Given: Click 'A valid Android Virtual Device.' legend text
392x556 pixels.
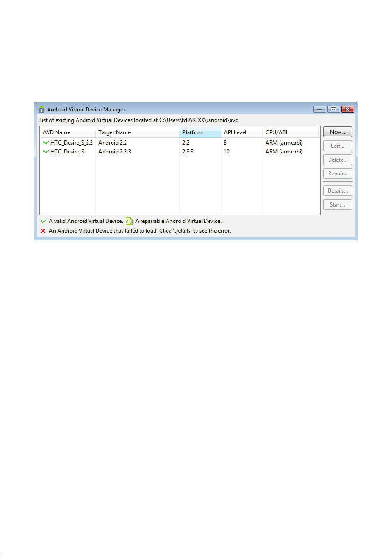Looking at the screenshot, I should coord(86,221).
